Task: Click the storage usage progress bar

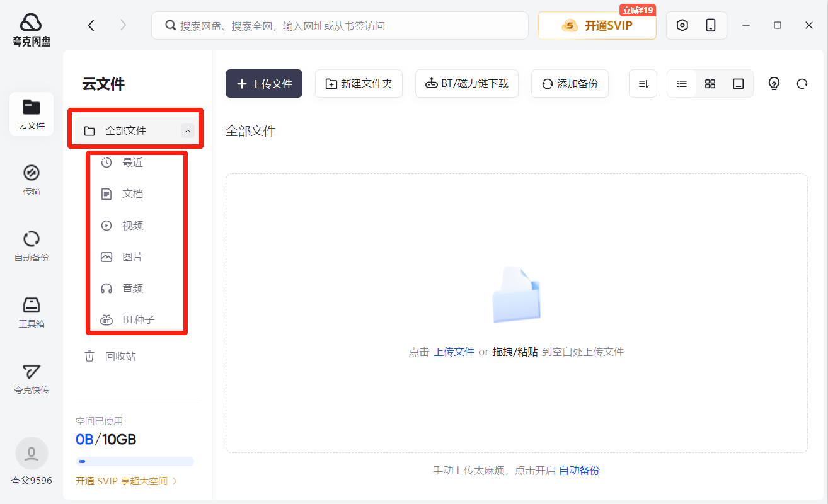Action: tap(135, 461)
